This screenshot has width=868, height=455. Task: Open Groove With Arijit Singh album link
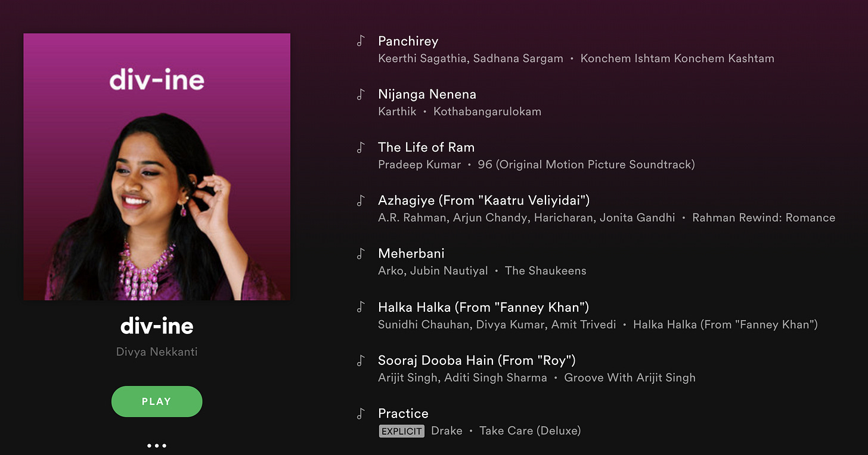tap(630, 377)
